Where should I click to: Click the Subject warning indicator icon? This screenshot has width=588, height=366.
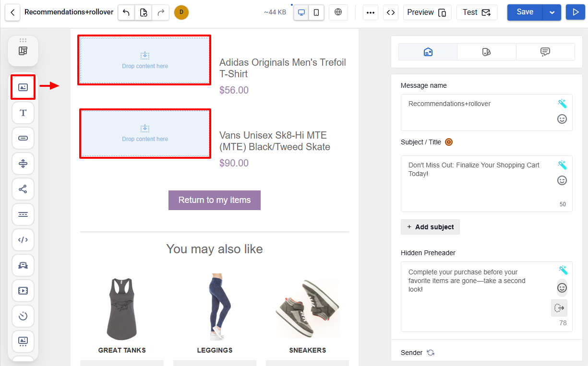click(449, 142)
